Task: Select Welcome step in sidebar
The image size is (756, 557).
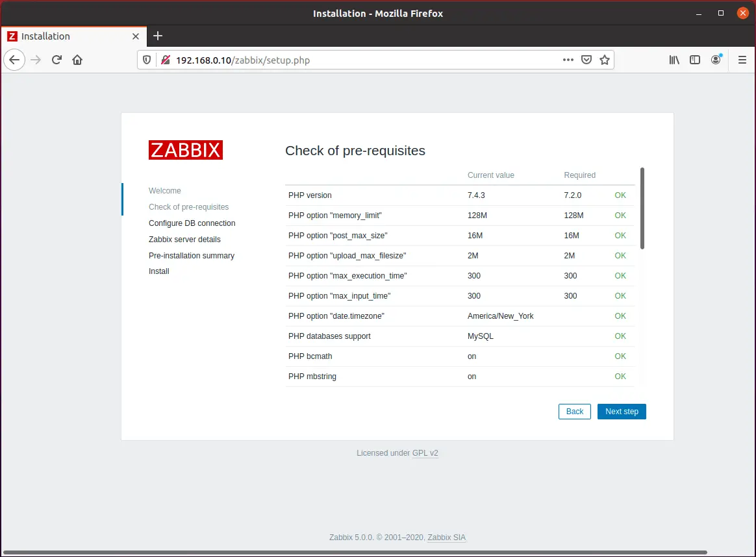Action: click(x=165, y=191)
